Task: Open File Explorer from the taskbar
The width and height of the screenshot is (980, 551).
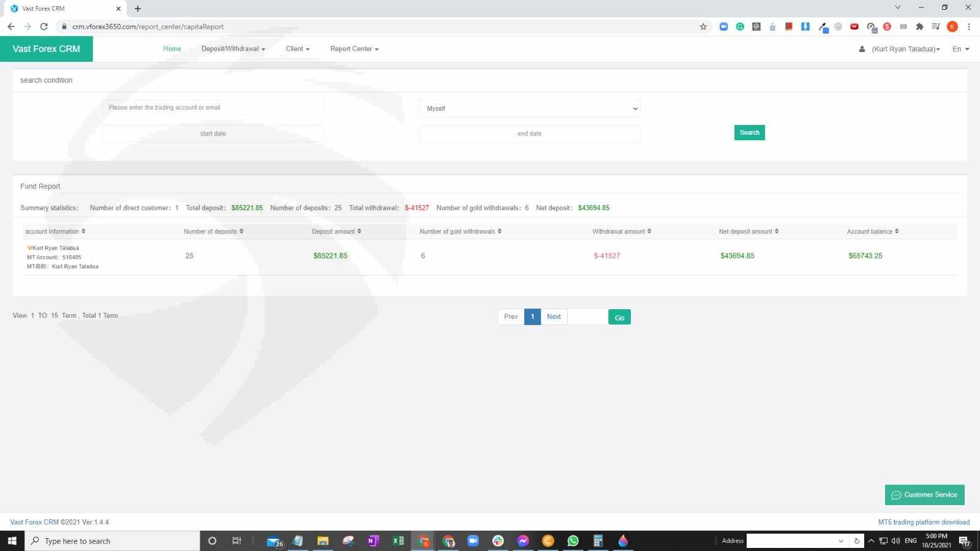Action: click(323, 541)
